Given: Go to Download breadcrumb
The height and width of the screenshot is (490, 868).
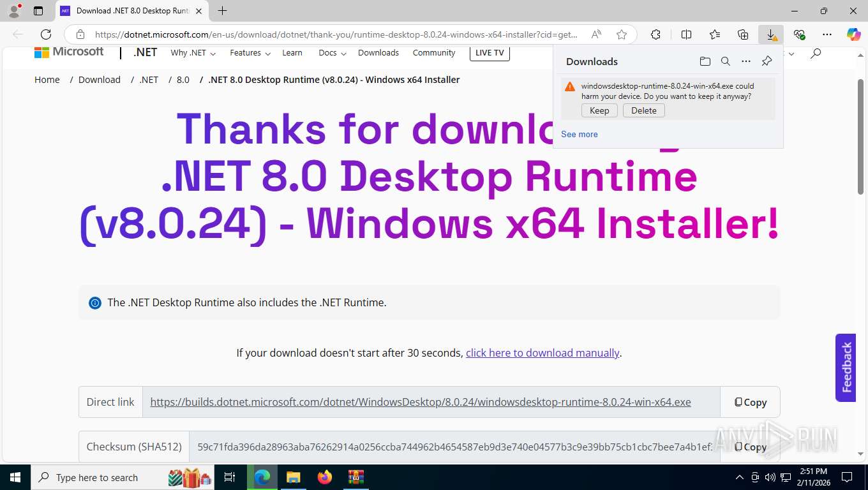Looking at the screenshot, I should tap(100, 80).
